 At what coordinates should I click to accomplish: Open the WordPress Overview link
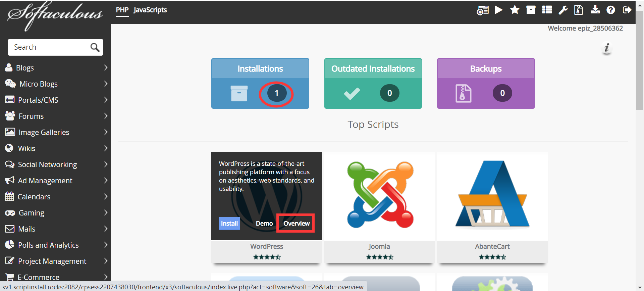coord(297,224)
